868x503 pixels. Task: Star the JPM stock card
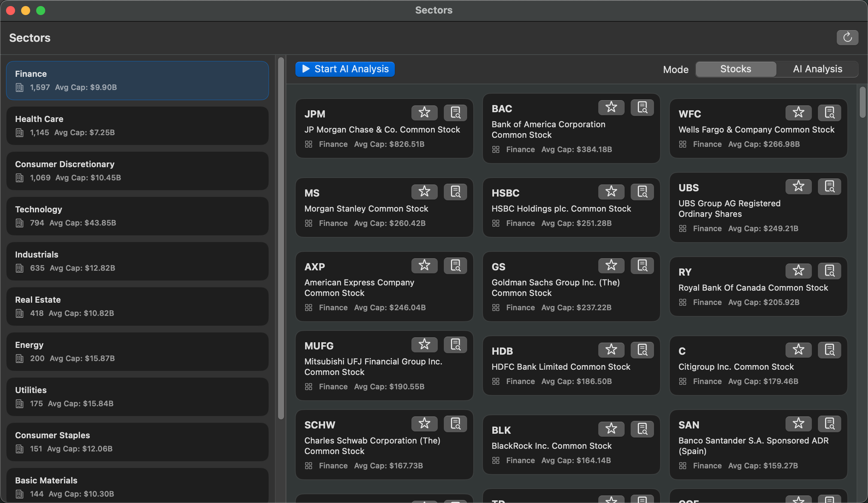point(424,113)
